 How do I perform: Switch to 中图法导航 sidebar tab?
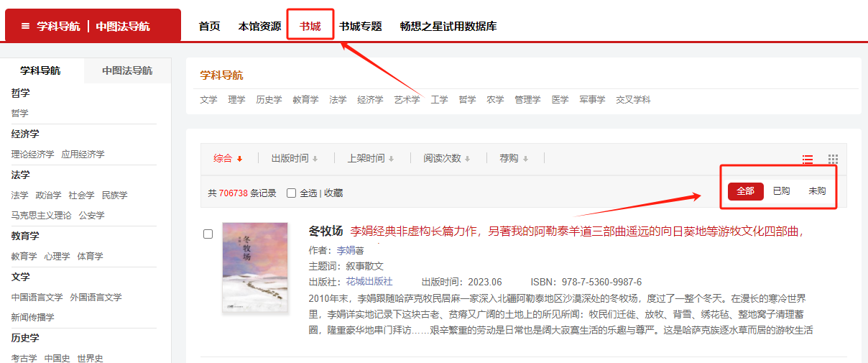127,70
